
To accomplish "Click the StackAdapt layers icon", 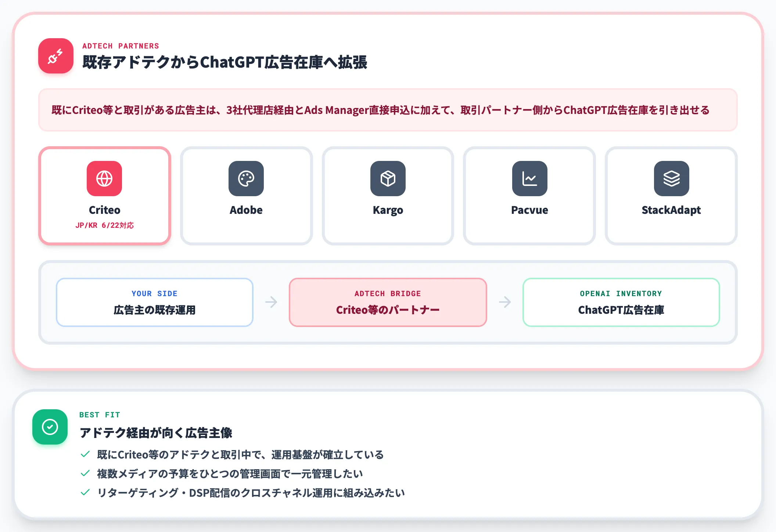I will pos(672,179).
